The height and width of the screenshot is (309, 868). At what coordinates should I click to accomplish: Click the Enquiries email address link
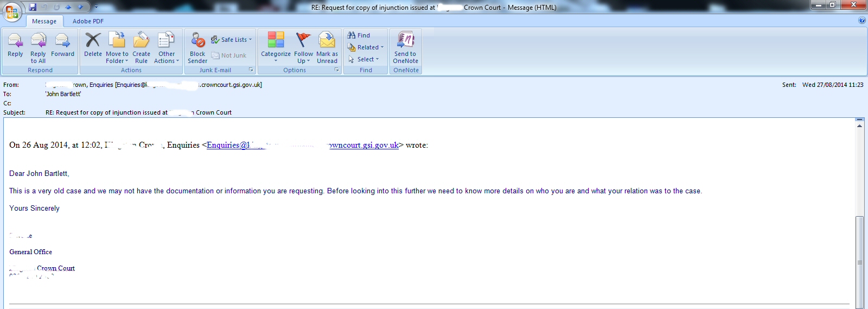[303, 145]
